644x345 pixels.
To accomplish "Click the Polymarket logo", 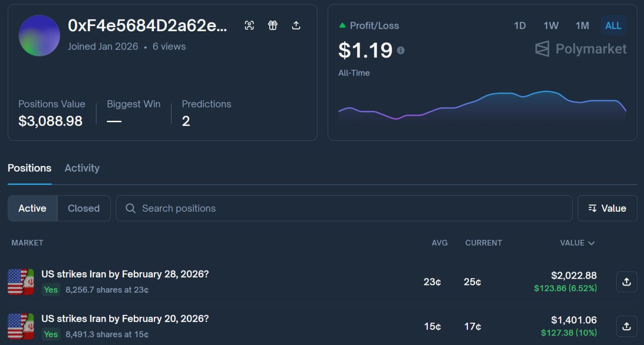I will point(581,49).
